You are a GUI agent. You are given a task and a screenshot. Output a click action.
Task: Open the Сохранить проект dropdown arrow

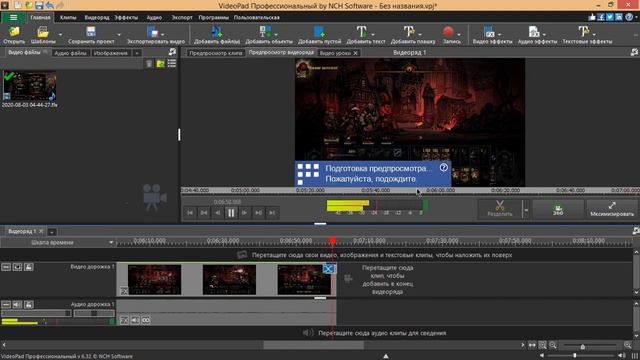pos(119,35)
